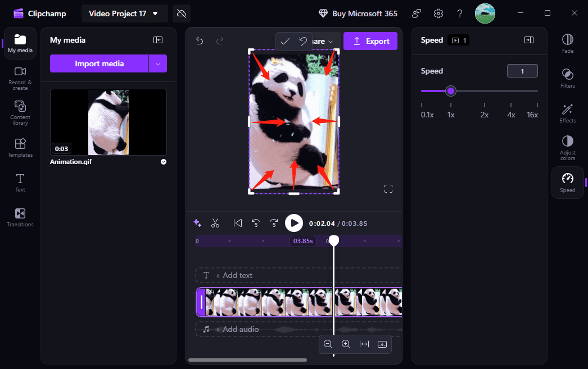Image resolution: width=588 pixels, height=369 pixels.
Task: Open the Fade panel
Action: (567, 43)
